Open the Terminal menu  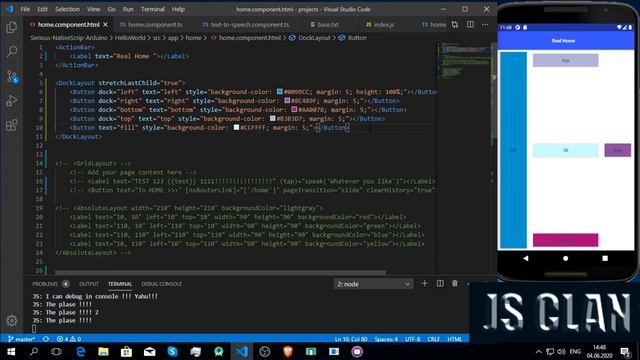(x=153, y=9)
